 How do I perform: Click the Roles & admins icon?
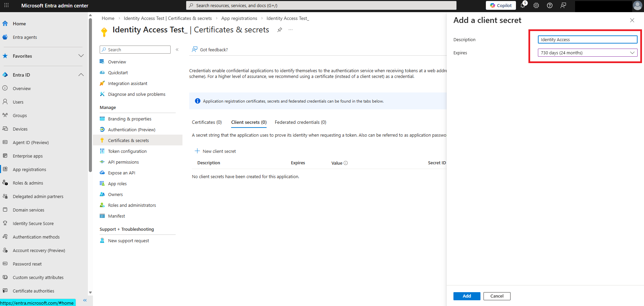(x=5, y=183)
